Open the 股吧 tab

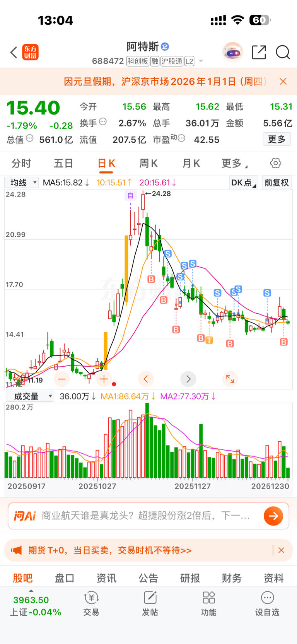click(x=23, y=578)
